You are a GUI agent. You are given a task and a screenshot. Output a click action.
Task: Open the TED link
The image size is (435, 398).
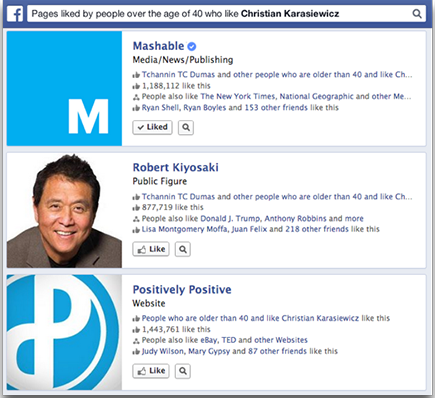[229, 340]
